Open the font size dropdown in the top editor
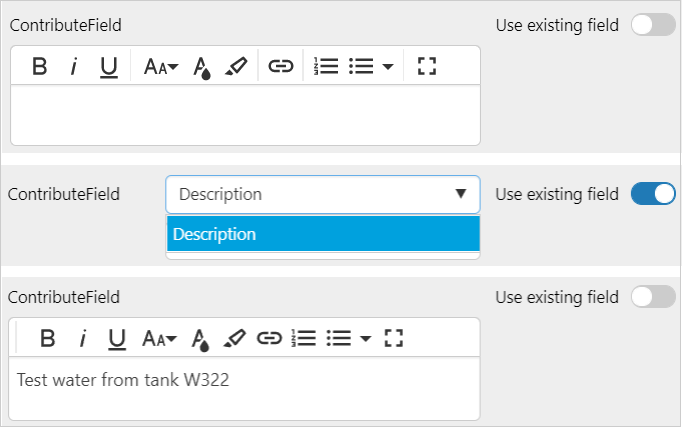This screenshot has width=682, height=427. coord(160,67)
